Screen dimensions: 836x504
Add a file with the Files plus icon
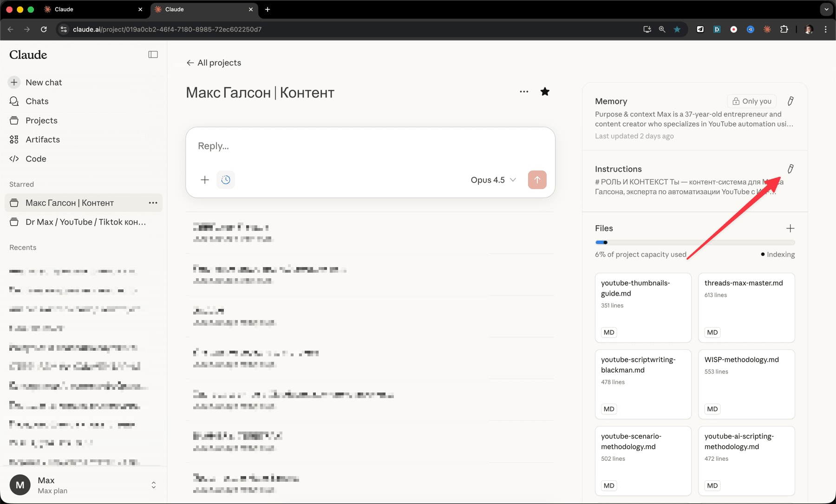pyautogui.click(x=790, y=228)
